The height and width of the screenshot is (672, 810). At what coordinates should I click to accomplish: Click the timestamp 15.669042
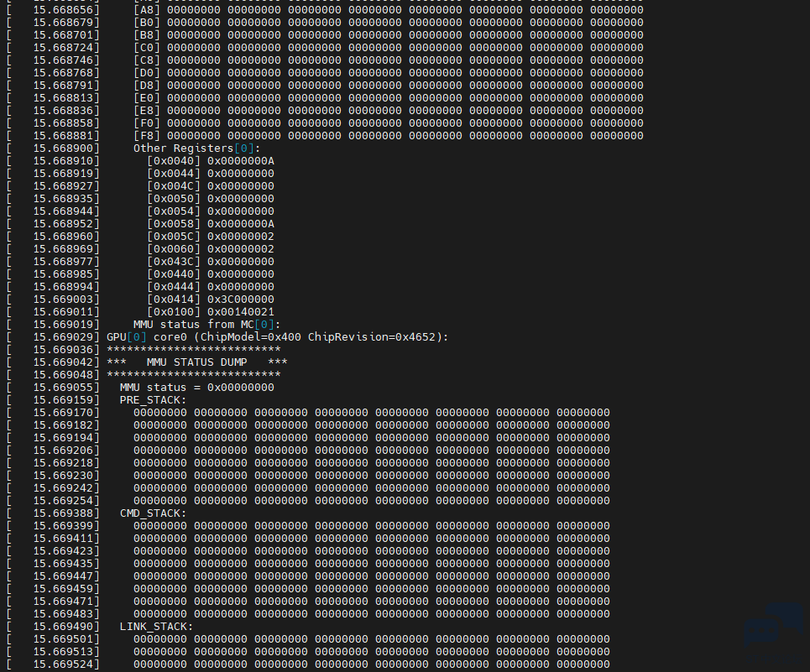tap(63, 362)
